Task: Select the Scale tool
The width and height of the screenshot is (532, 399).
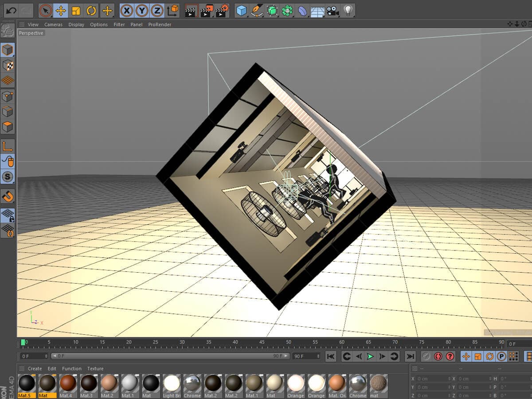Action: tap(76, 11)
